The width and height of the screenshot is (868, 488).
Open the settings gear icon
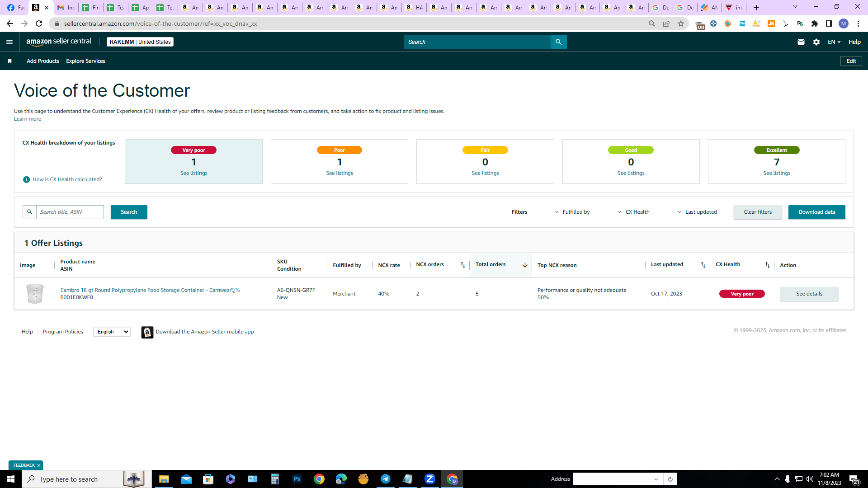point(816,42)
